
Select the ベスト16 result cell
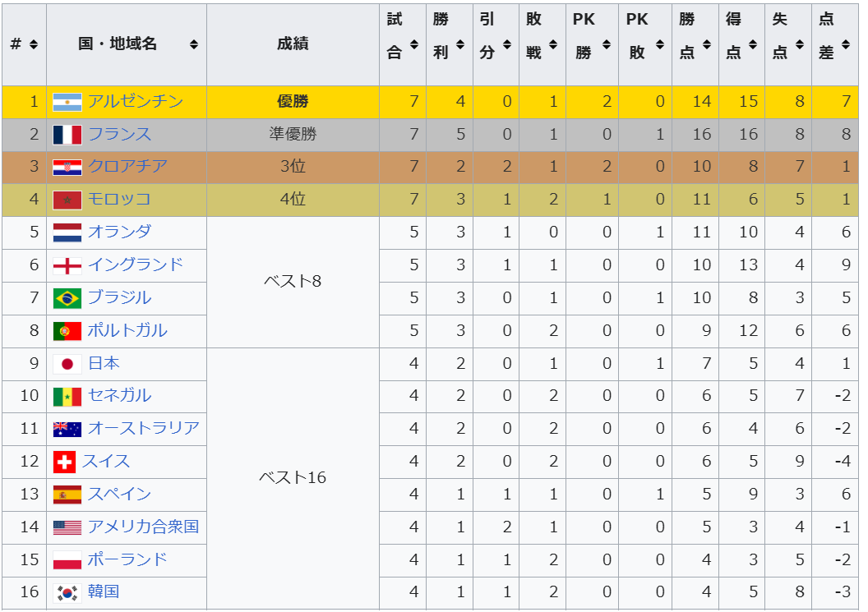(293, 478)
